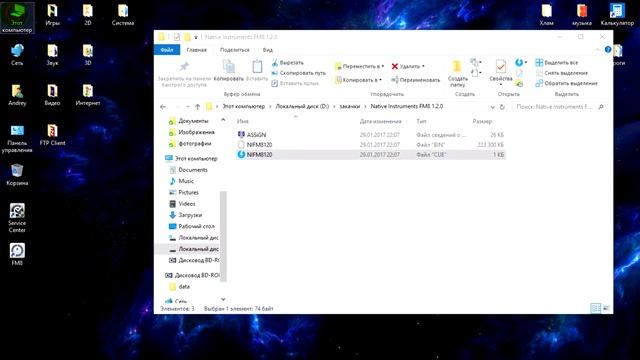640x360 pixels.
Task: Click the navigation pane scrollbar thumb
Action: tap(223, 236)
